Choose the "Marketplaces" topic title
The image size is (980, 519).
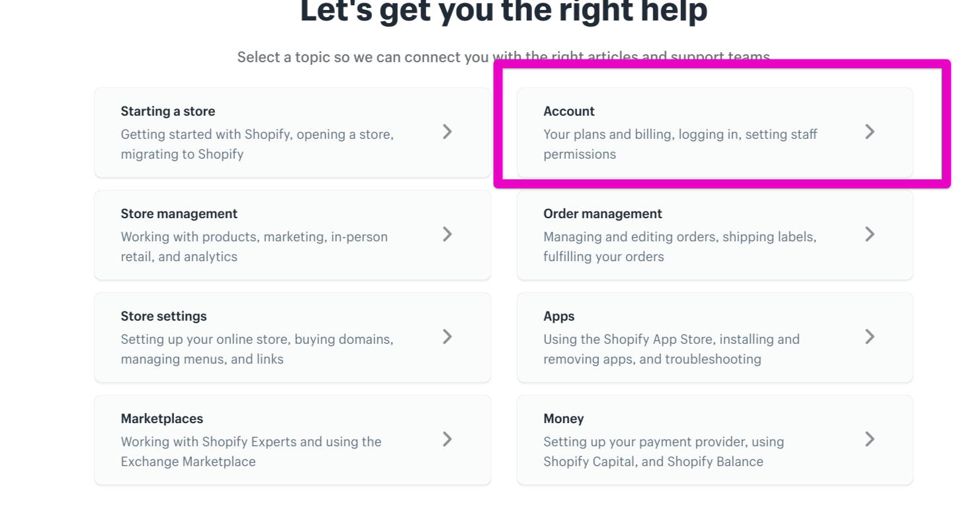click(x=161, y=419)
